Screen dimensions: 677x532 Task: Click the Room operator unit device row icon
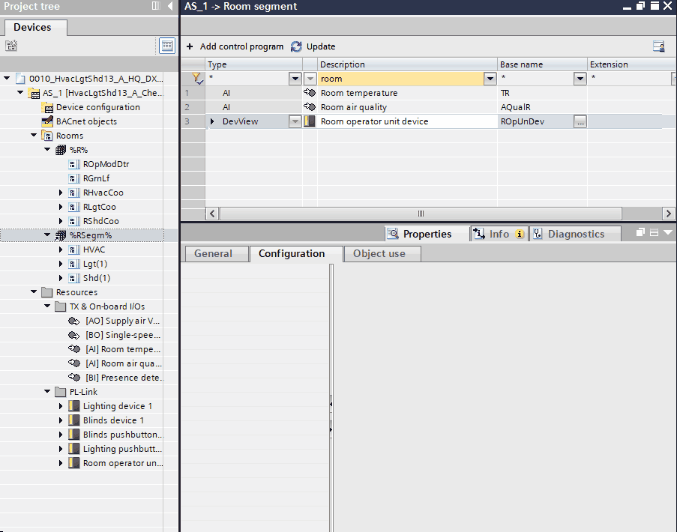310,121
